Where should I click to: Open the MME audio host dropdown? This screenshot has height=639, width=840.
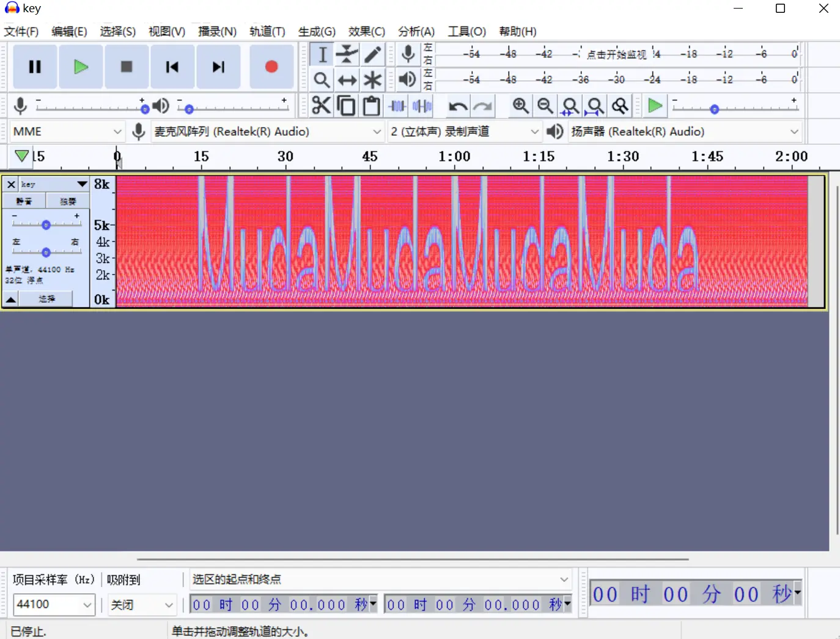pyautogui.click(x=67, y=131)
